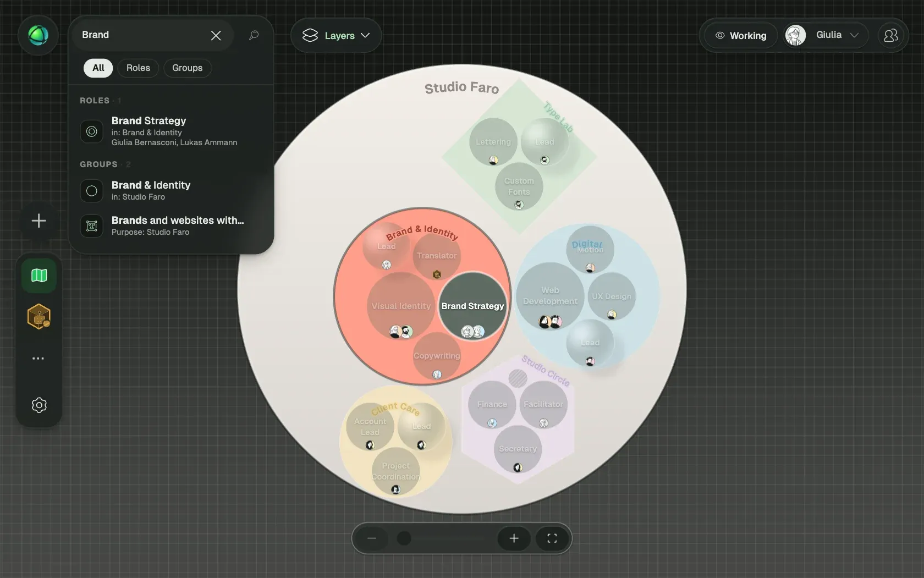This screenshot has width=924, height=578.
Task: Click the zoom slider handle
Action: coord(404,538)
